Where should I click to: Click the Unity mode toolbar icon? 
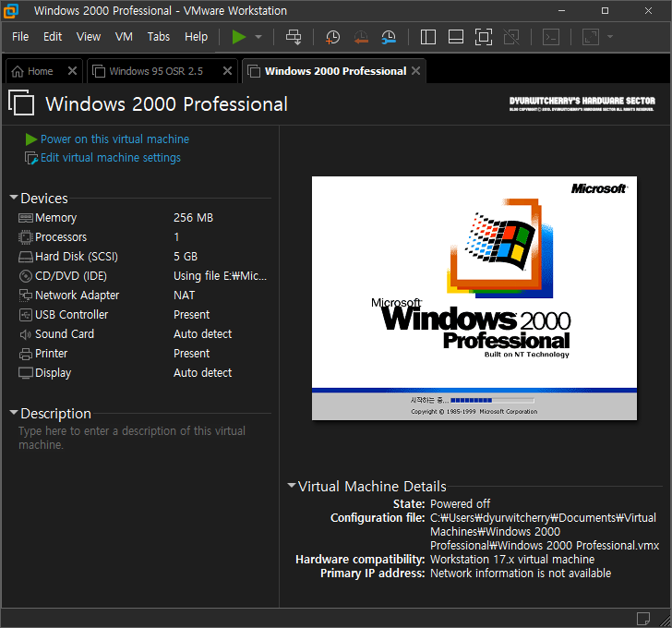[511, 37]
